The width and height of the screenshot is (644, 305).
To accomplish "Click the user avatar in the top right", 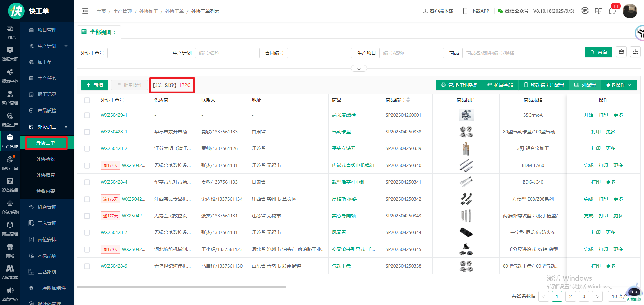I will pos(630,11).
